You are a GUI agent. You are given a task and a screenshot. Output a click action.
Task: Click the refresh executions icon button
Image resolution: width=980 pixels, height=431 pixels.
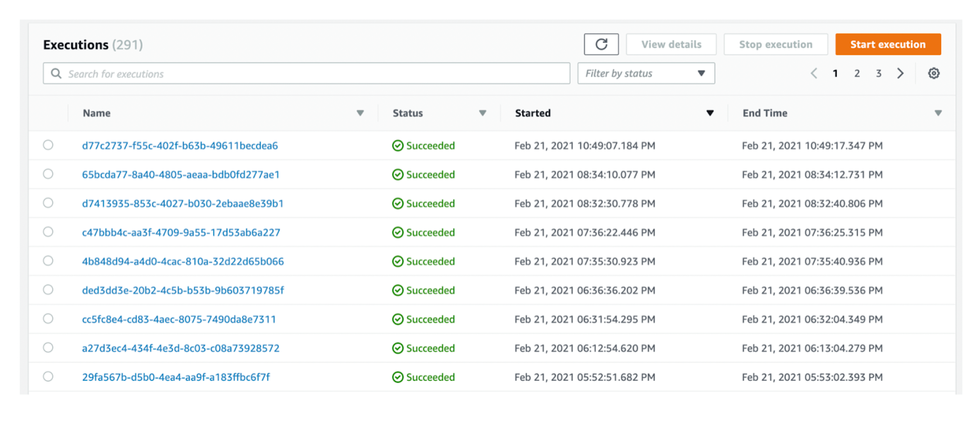click(601, 44)
